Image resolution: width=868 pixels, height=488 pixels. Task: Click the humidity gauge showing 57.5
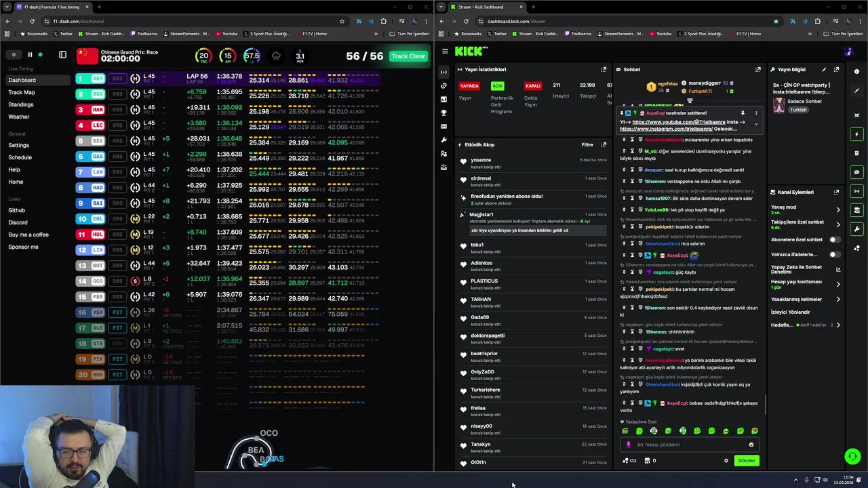252,56
